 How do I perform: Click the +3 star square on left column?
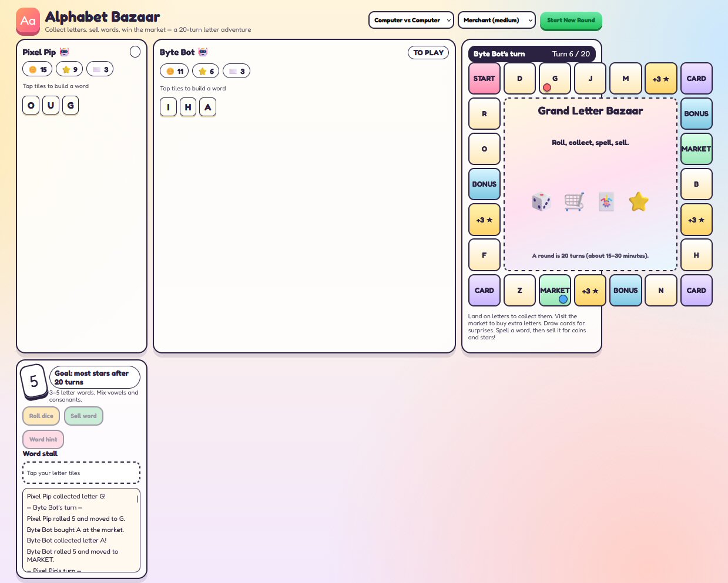(x=484, y=220)
